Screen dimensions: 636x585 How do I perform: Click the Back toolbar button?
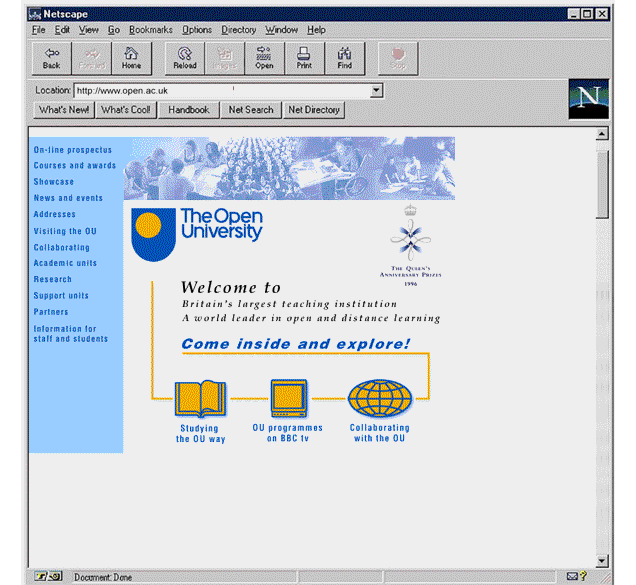(x=51, y=59)
